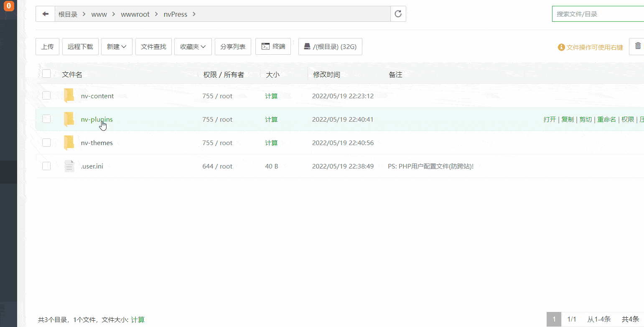
Task: Click 根目录 in the breadcrumb path
Action: click(x=68, y=14)
